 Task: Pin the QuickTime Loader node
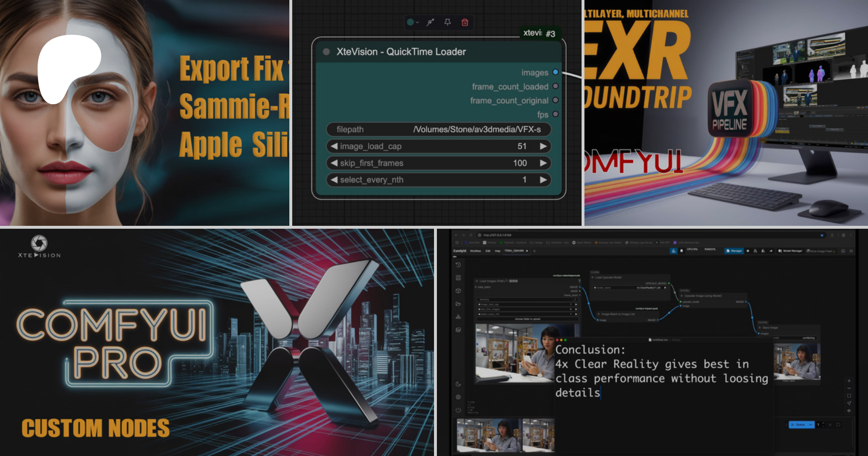[448, 22]
